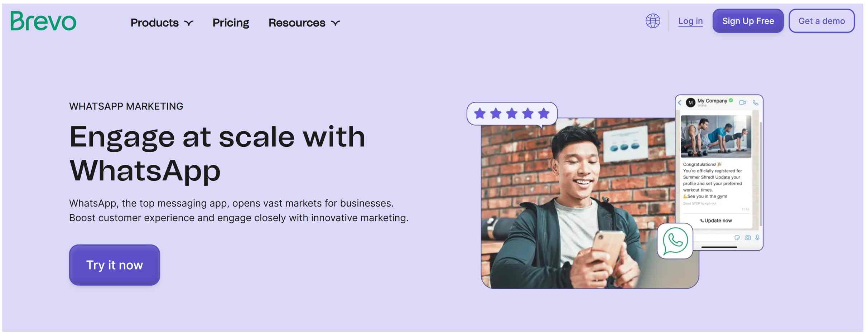Viewport: 868px width, 334px height.
Task: Open the Pricing page
Action: (231, 23)
